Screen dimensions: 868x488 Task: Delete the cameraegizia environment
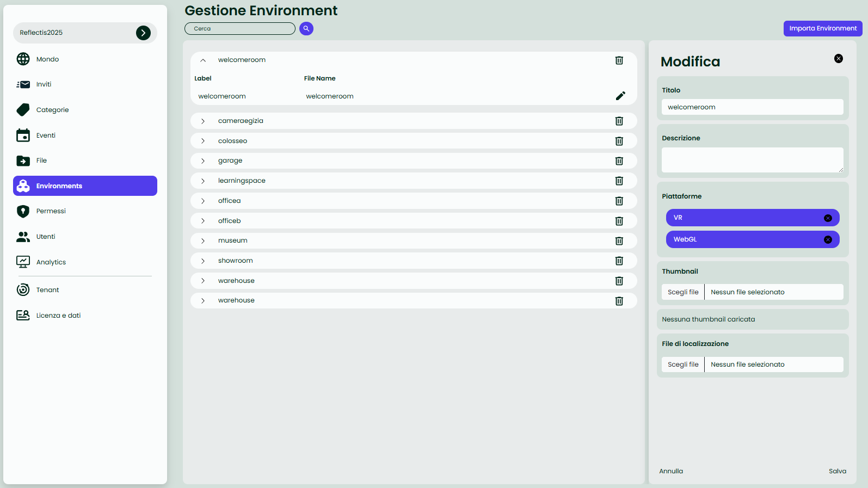point(619,121)
